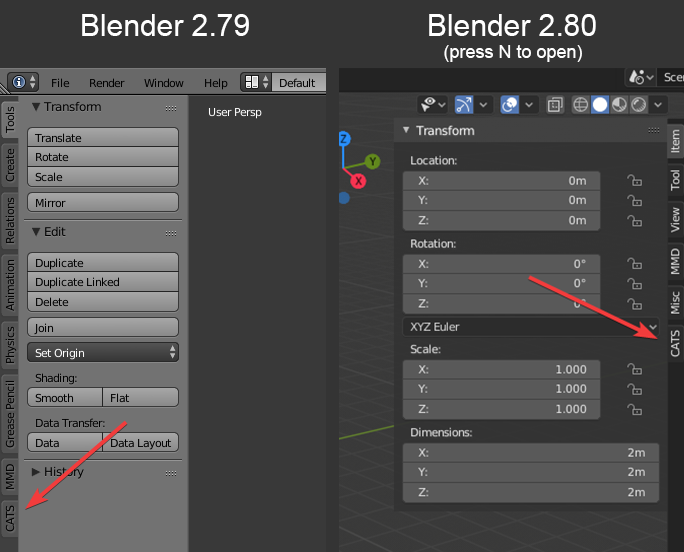Switch to material preview (LookDev) shading
Viewport: 684px width, 552px height.
point(619,105)
